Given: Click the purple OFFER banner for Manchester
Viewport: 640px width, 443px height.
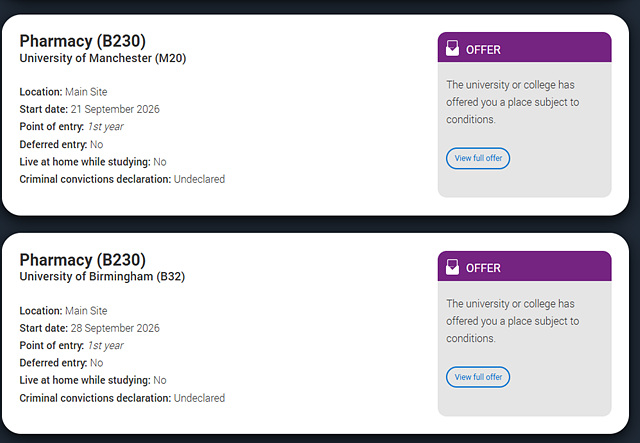Looking at the screenshot, I should coord(524,48).
